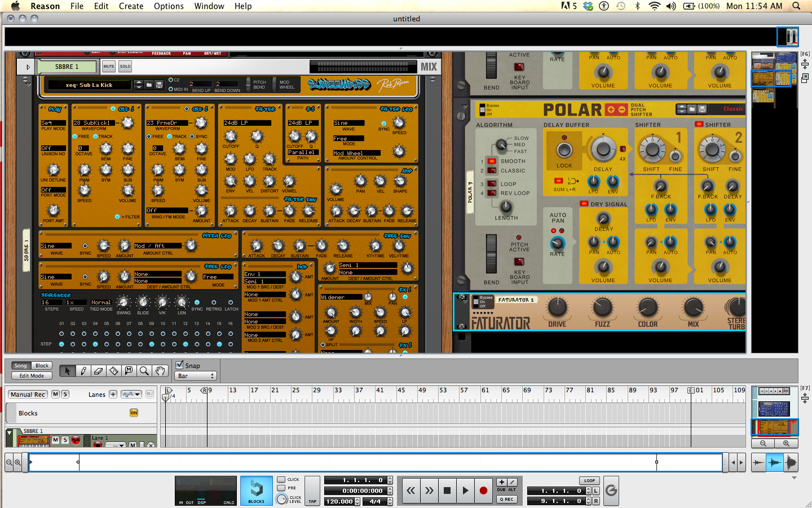The width and height of the screenshot is (812, 508).
Task: Click the Blocks icon in the transport bar
Action: 257,491
